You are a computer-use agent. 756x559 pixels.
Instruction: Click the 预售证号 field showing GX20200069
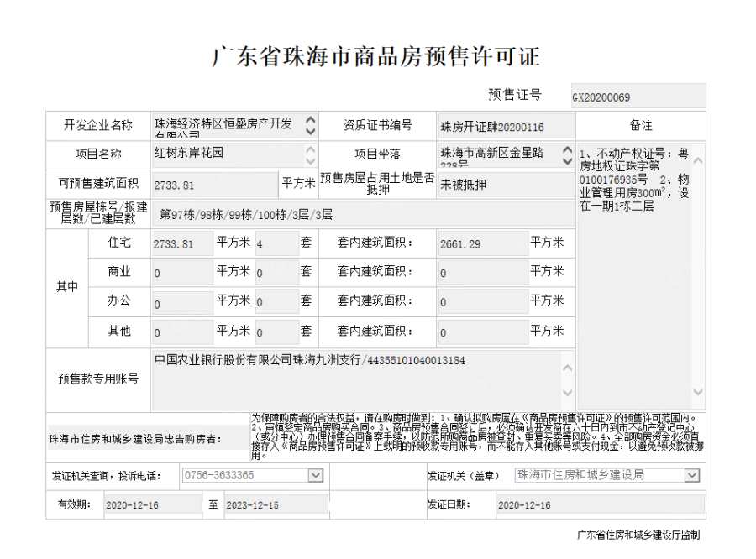[638, 96]
